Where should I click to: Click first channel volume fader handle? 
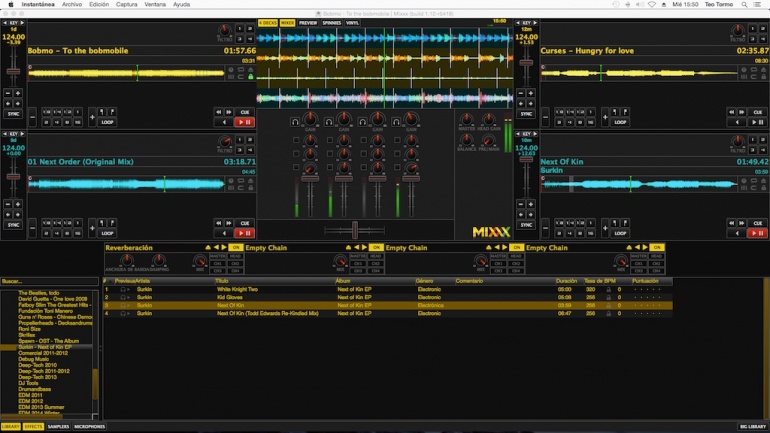[x=310, y=179]
